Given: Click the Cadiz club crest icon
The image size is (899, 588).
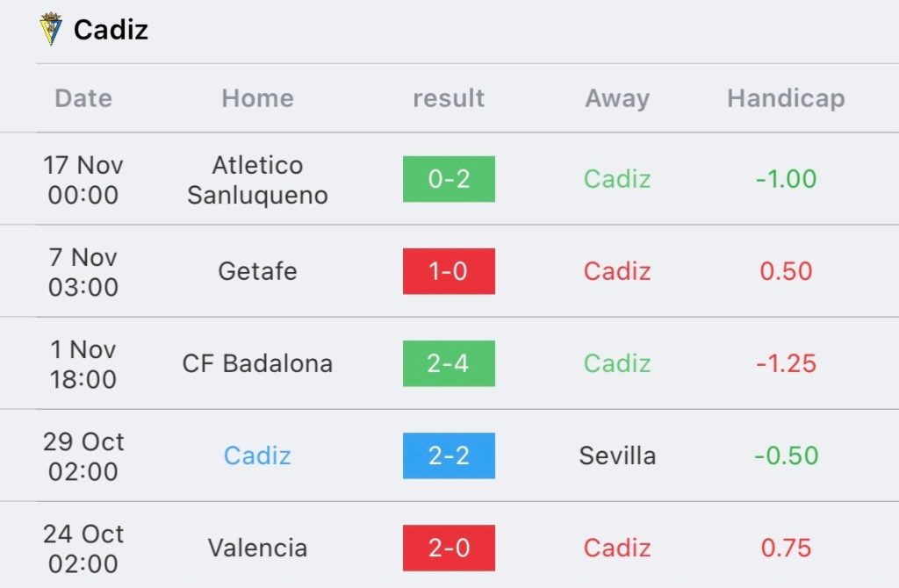Looking at the screenshot, I should [x=50, y=29].
